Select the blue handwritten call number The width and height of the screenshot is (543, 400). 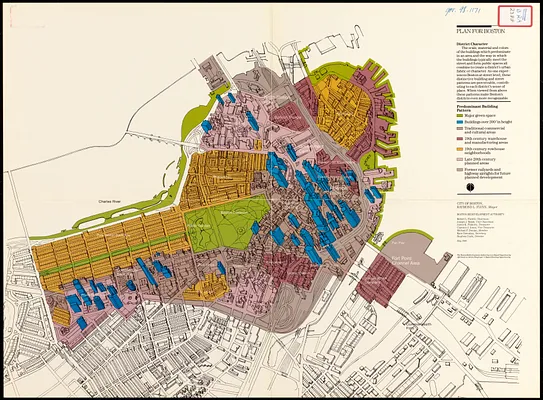pos(462,11)
